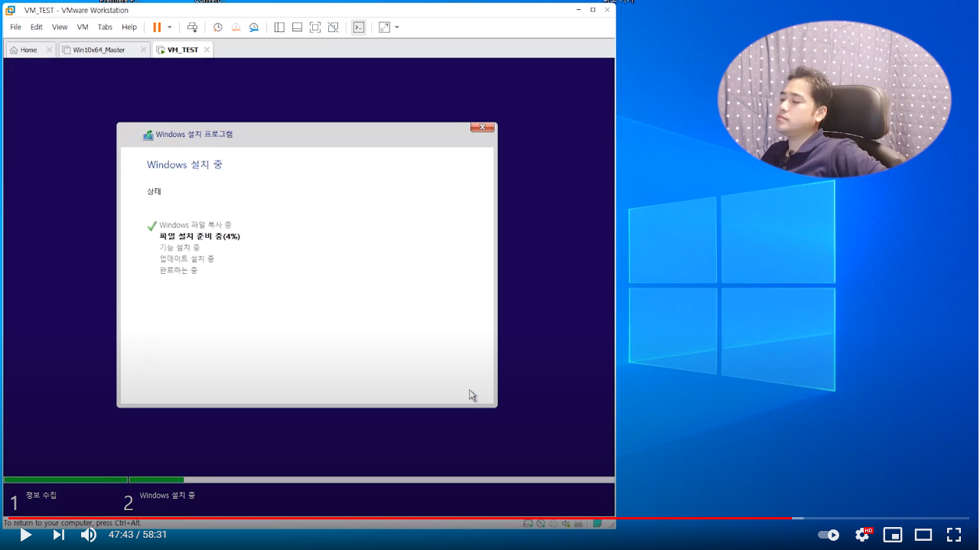Viewport: 980px width, 550px height.
Task: Open the Help menu
Action: coord(129,27)
